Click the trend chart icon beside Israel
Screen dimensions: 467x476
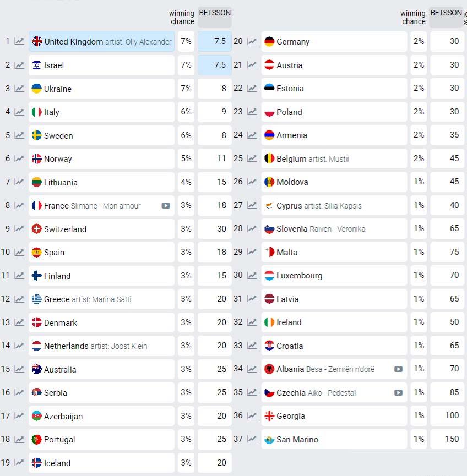19,65
